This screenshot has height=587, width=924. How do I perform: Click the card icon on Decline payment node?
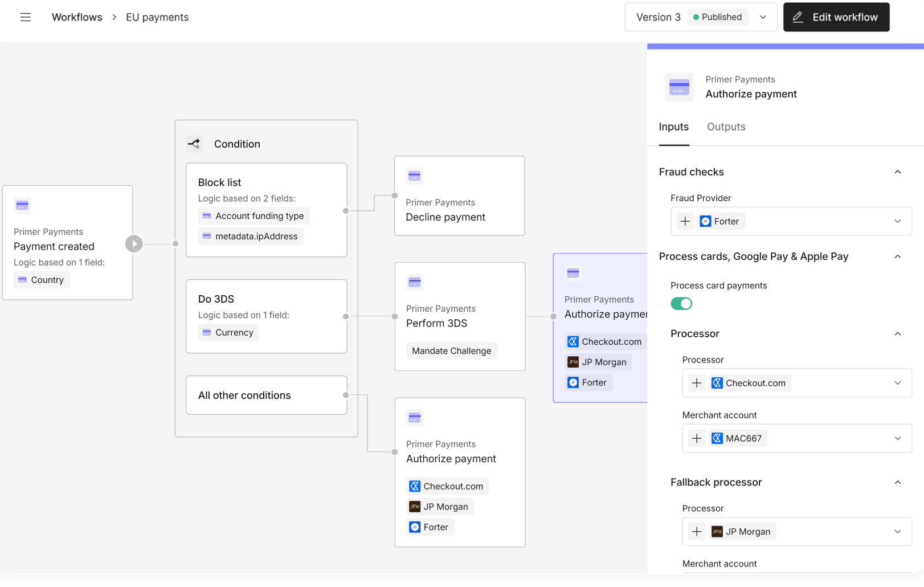(x=414, y=176)
